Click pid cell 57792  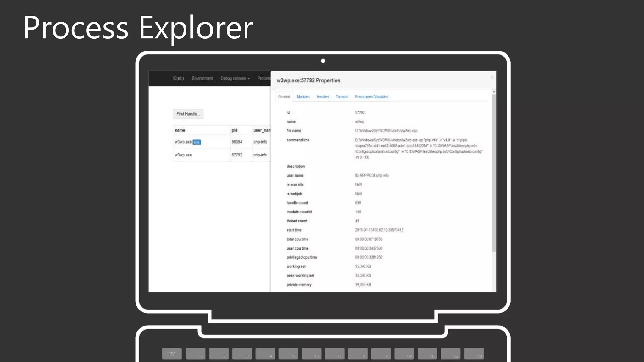[237, 155]
